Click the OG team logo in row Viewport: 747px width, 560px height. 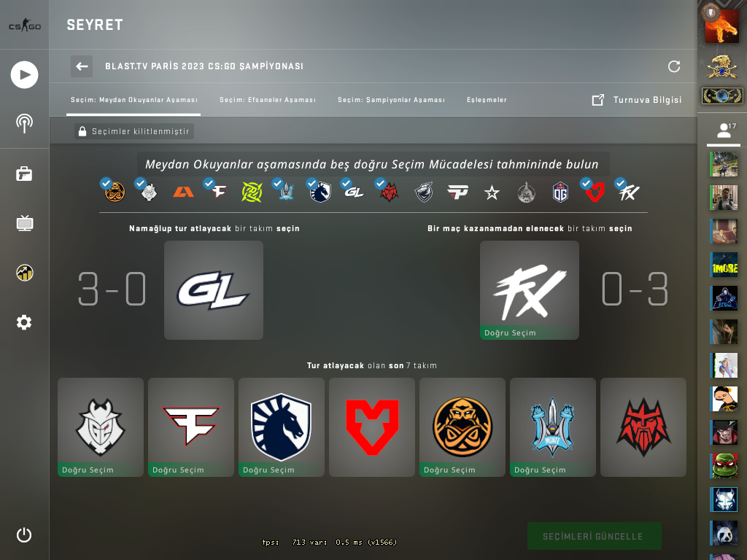tap(560, 192)
